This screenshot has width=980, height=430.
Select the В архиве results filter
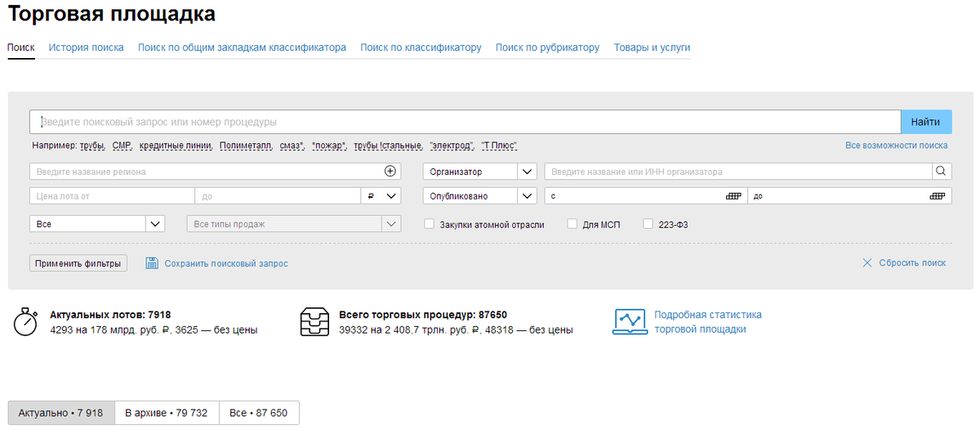(166, 413)
